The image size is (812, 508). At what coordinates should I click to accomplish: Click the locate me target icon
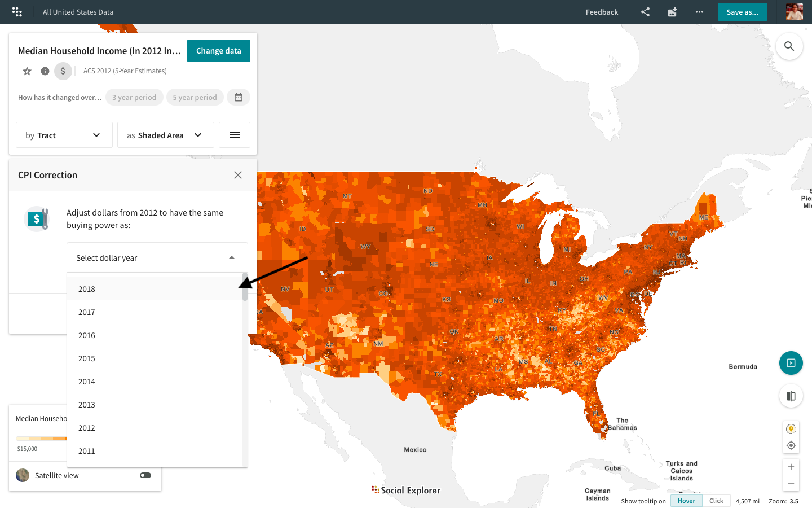coord(791,445)
